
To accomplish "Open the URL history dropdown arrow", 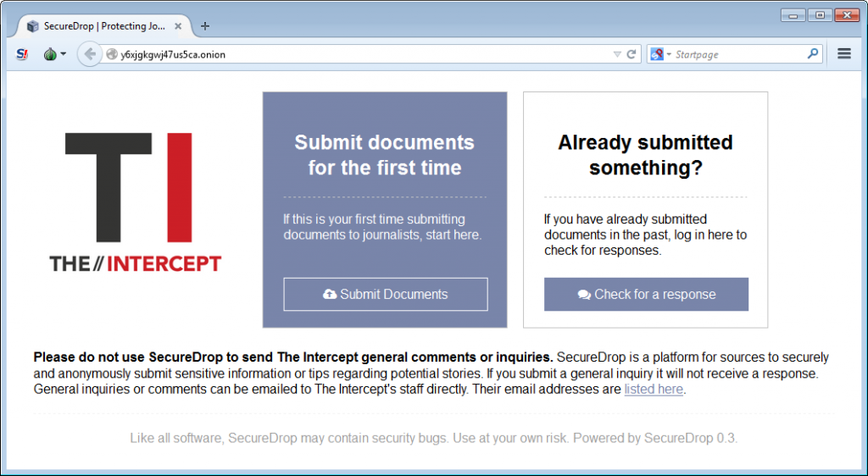I will 617,54.
